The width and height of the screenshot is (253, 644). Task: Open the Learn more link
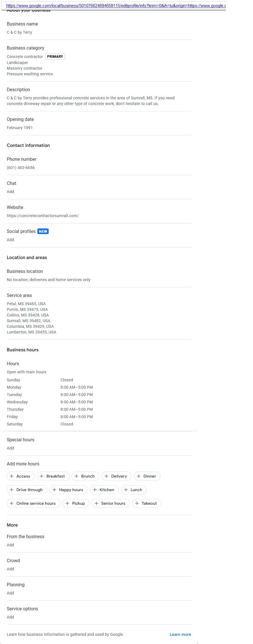point(180,634)
